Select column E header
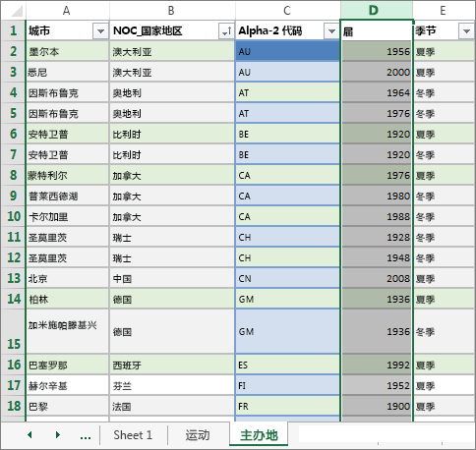 tap(444, 11)
